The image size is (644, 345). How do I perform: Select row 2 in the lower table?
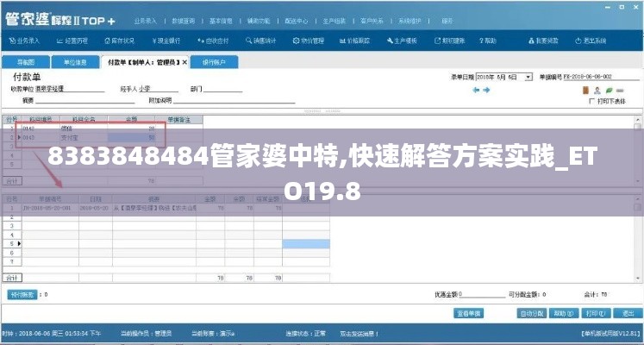coord(166,217)
